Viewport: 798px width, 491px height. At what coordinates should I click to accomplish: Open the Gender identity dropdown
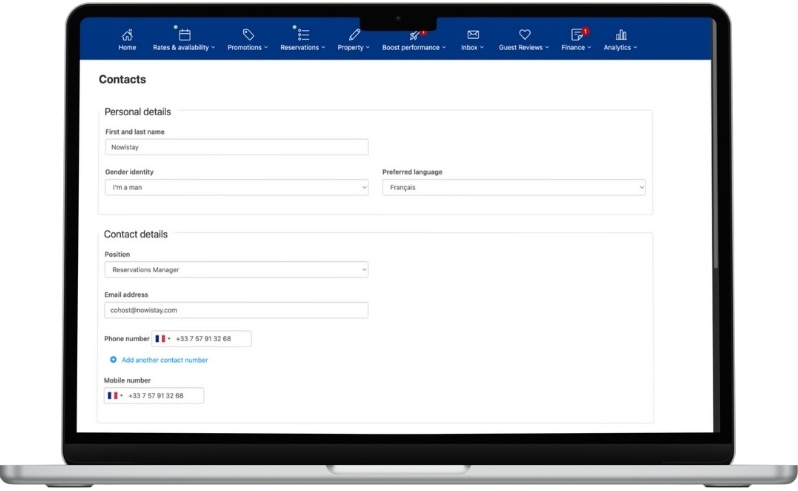pyautogui.click(x=237, y=187)
